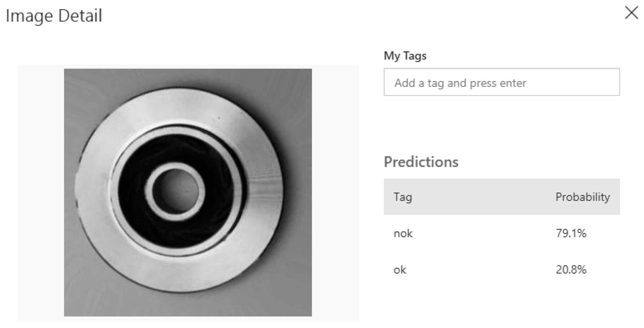Select the 'nok' prediction tag
The image size is (644, 328).
tap(403, 233)
